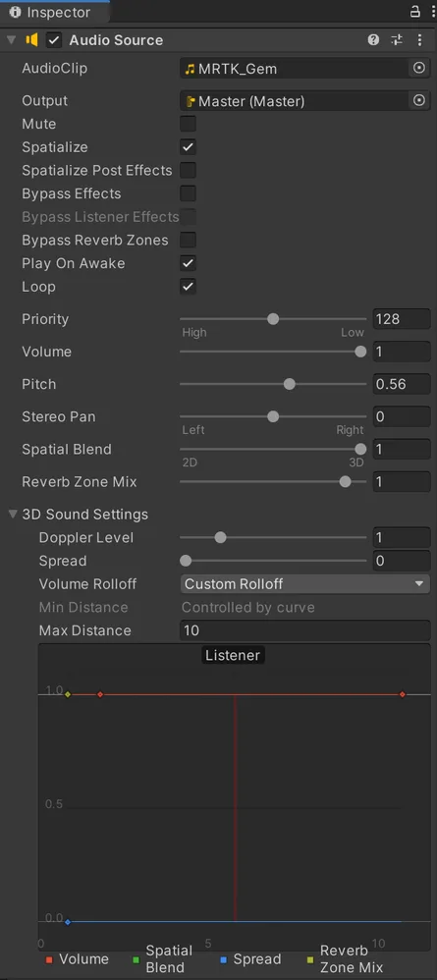Open the Output mixer object picker circle
This screenshot has height=980, width=437.
click(x=419, y=100)
